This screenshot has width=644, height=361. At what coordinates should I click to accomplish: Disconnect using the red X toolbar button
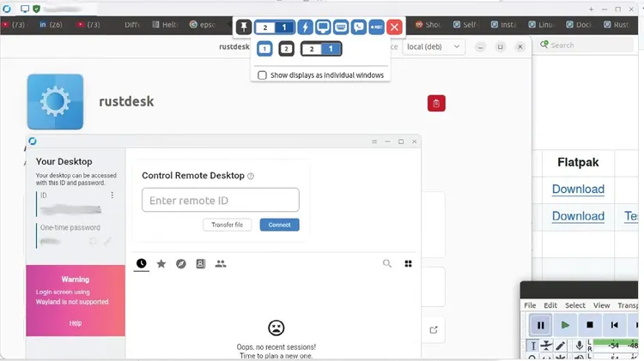pos(394,27)
